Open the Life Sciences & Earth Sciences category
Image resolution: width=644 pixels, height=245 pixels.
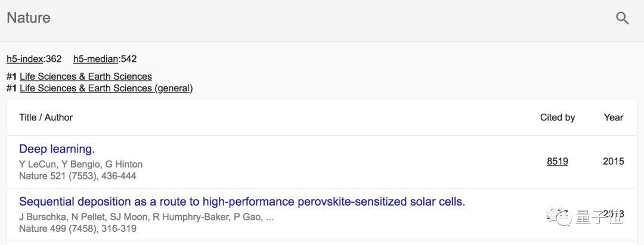pos(86,76)
